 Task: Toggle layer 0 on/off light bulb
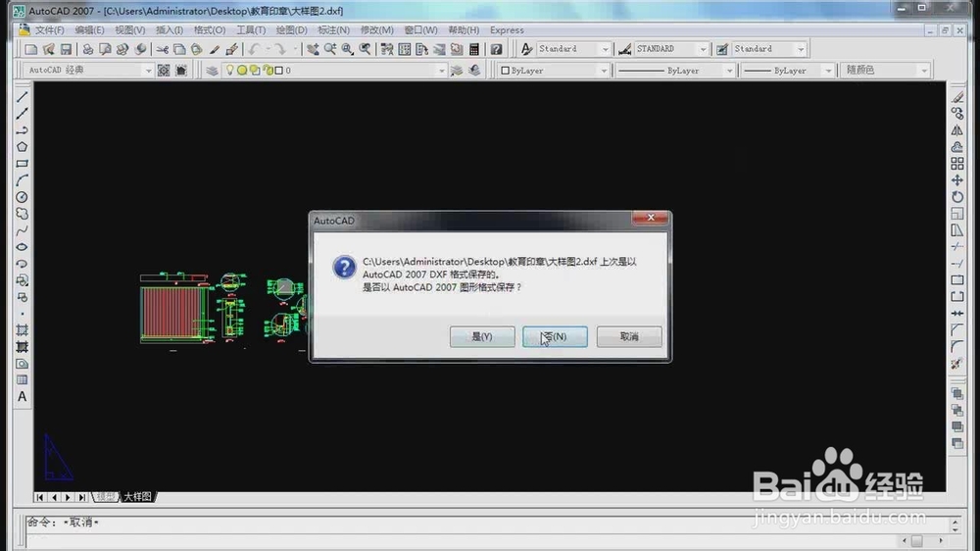point(229,70)
